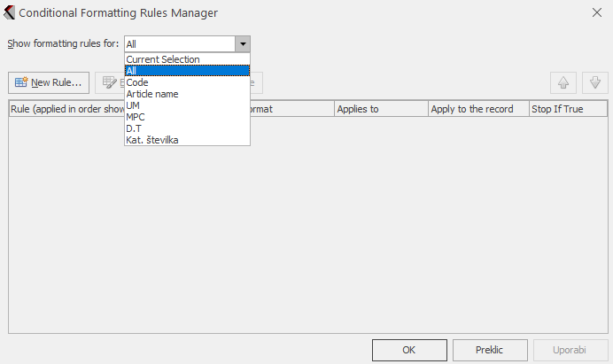This screenshot has width=613, height=364.
Task: Pick Code in the dropdown list
Action: (187, 82)
